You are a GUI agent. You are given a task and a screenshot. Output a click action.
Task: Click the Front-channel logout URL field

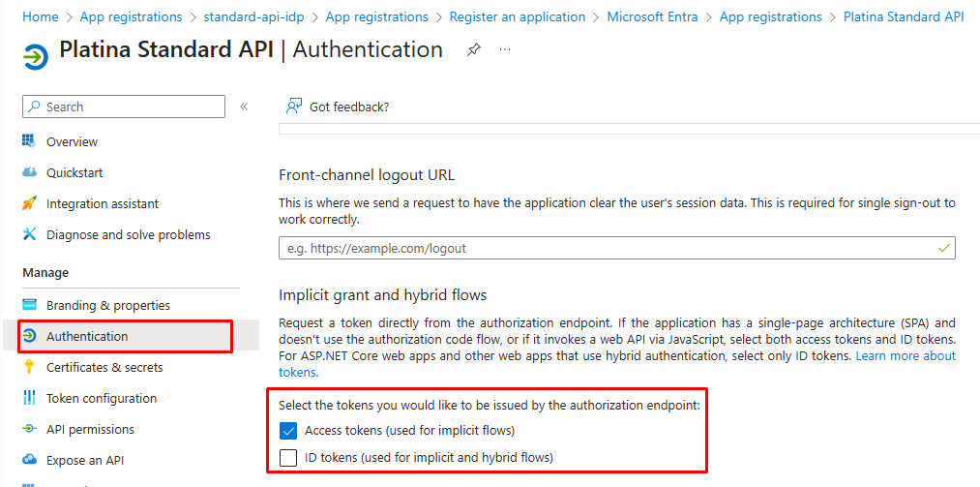tap(609, 248)
